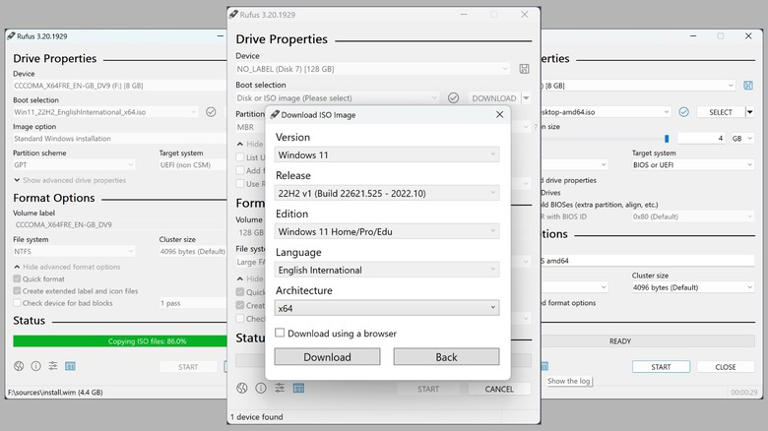The image size is (768, 431).
Task: Open the Architecture dropdown showing x64
Action: 387,308
